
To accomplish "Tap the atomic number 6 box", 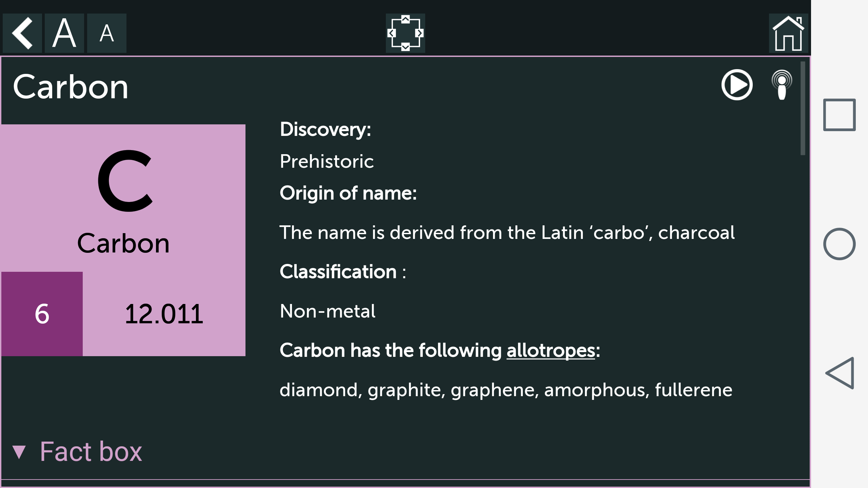I will [42, 313].
